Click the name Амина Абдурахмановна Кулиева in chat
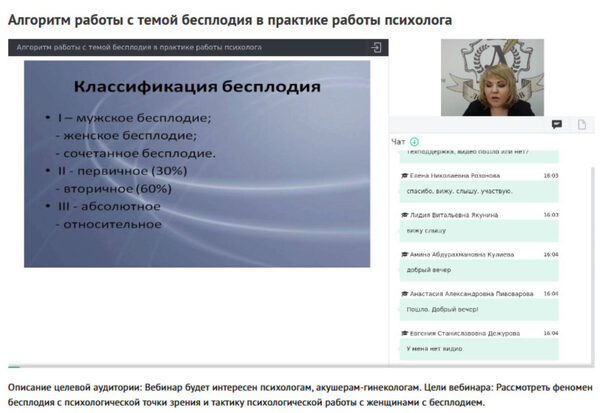Viewport: 600px width, 413px height. [x=461, y=254]
